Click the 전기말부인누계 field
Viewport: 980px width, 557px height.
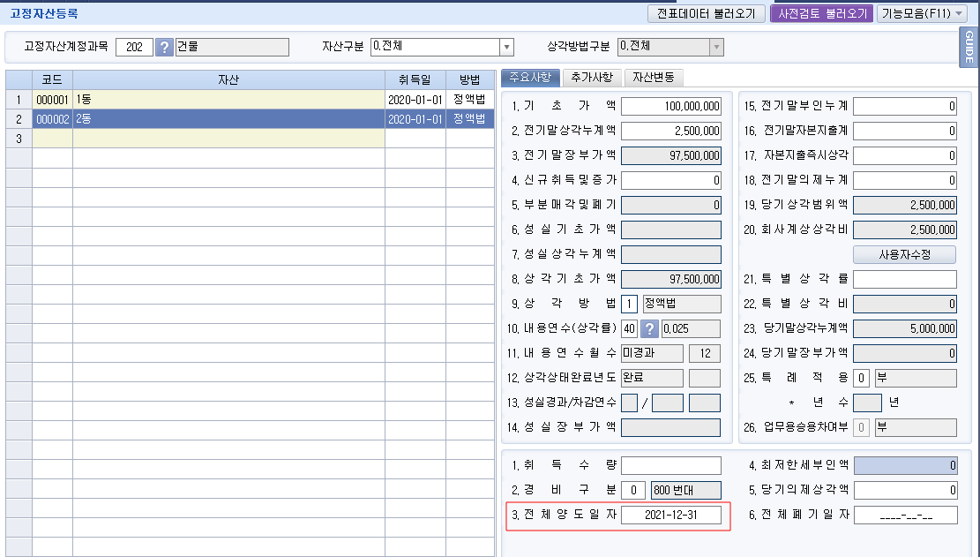coord(904,106)
